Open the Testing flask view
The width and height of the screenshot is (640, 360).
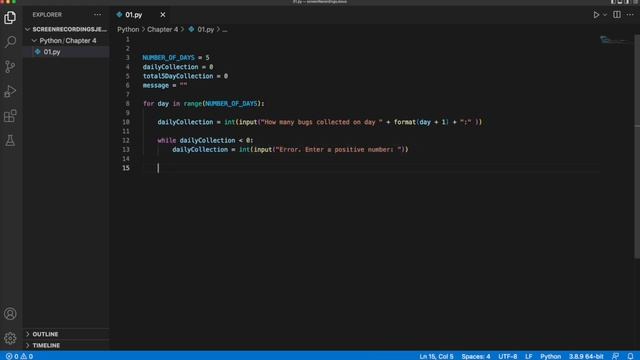pos(10,140)
